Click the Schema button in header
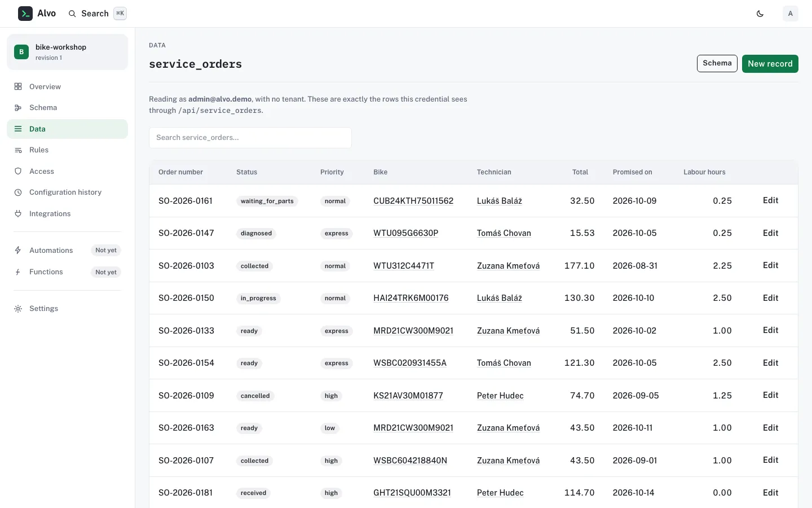The image size is (812, 508). point(717,63)
